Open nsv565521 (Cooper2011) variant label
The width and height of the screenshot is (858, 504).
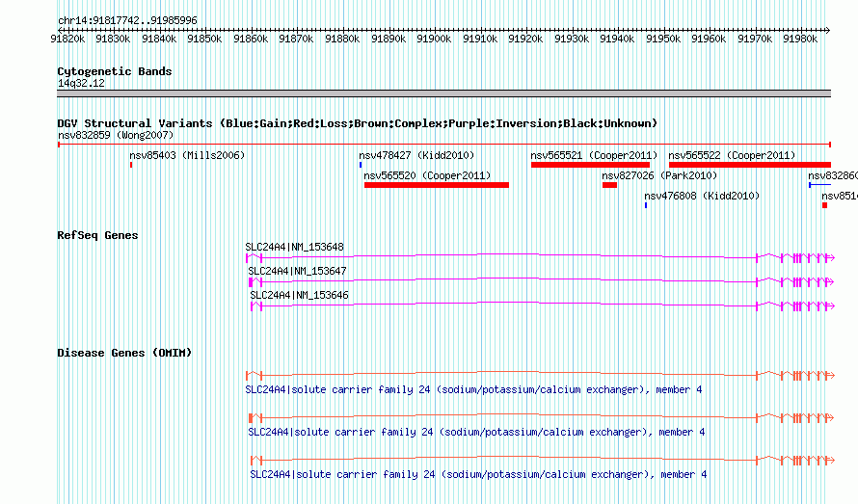(x=594, y=155)
